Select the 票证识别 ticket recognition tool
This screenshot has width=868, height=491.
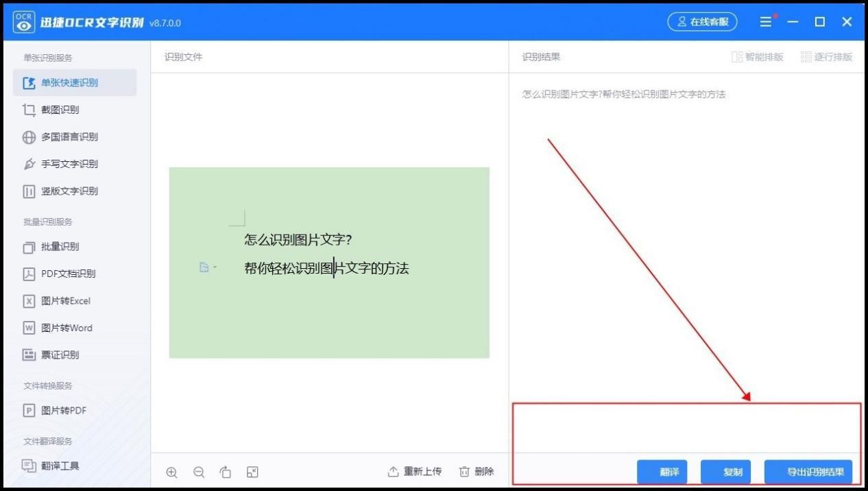[58, 355]
